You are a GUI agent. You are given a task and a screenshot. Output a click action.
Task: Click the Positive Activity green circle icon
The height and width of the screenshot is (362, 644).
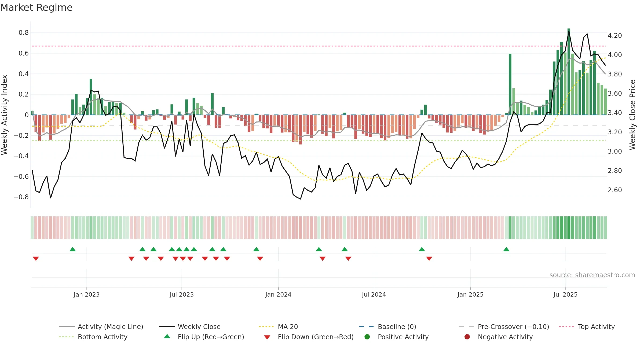(x=367, y=337)
